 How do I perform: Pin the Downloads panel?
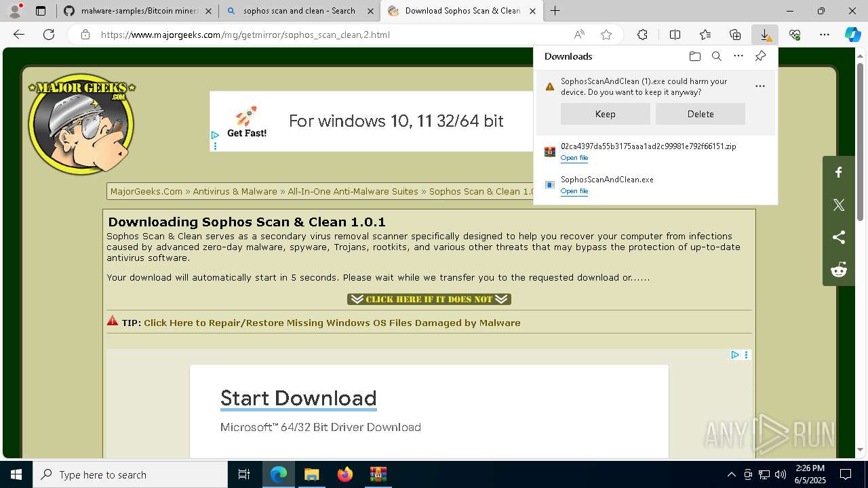[x=760, y=56]
